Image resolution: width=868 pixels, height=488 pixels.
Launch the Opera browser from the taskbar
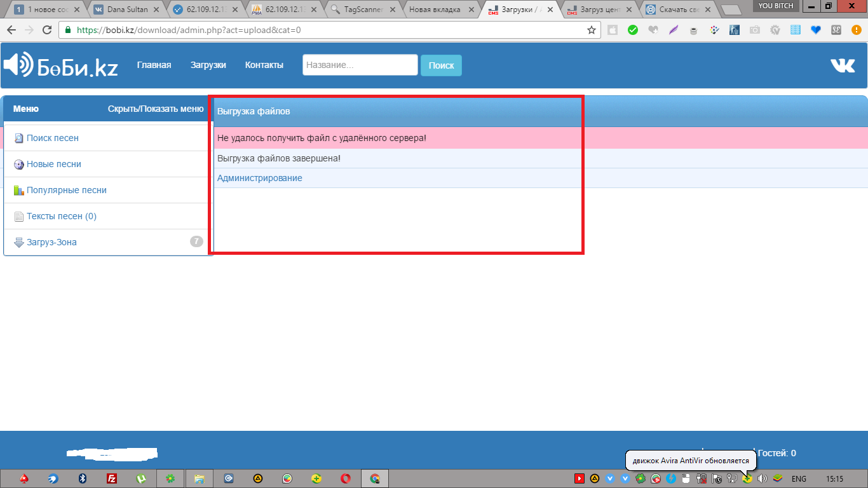[x=346, y=478]
